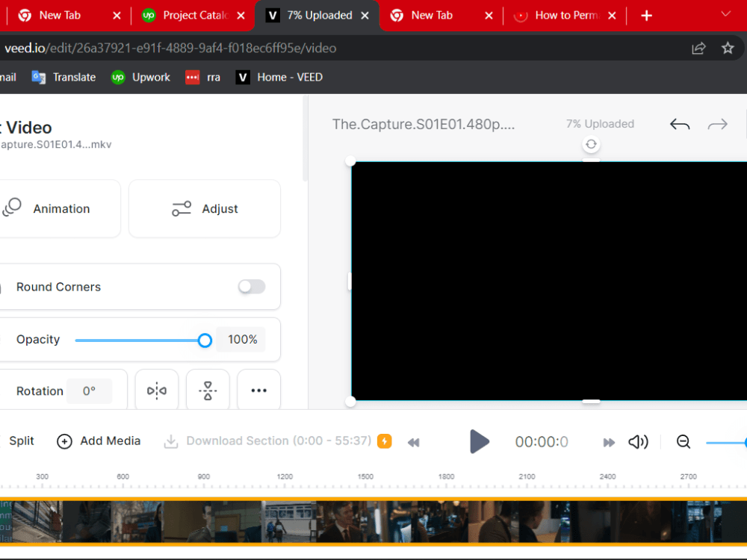Click the rotate handle above the video
The height and width of the screenshot is (560, 747).
[x=591, y=144]
